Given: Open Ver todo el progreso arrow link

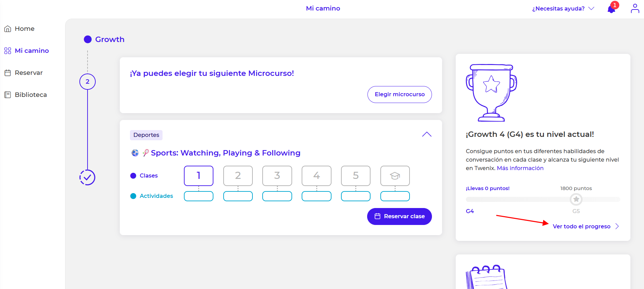Looking at the screenshot, I should pos(586,226).
